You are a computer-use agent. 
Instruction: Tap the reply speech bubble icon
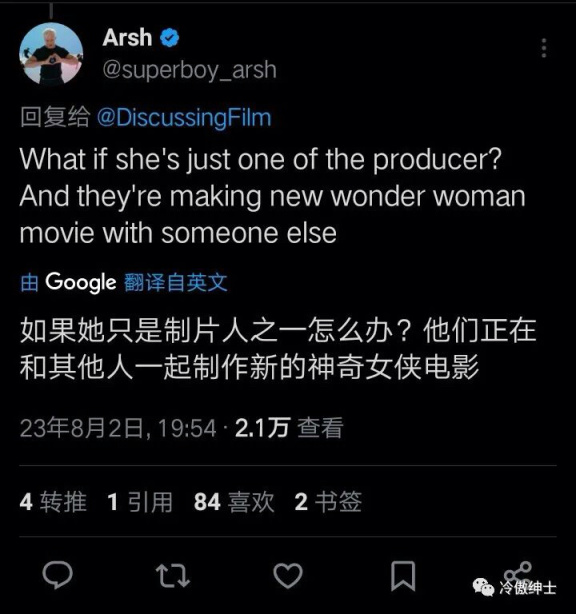coord(57,575)
